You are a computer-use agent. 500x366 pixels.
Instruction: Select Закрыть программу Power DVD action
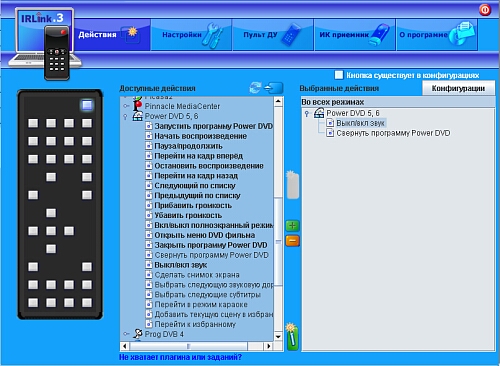click(211, 245)
